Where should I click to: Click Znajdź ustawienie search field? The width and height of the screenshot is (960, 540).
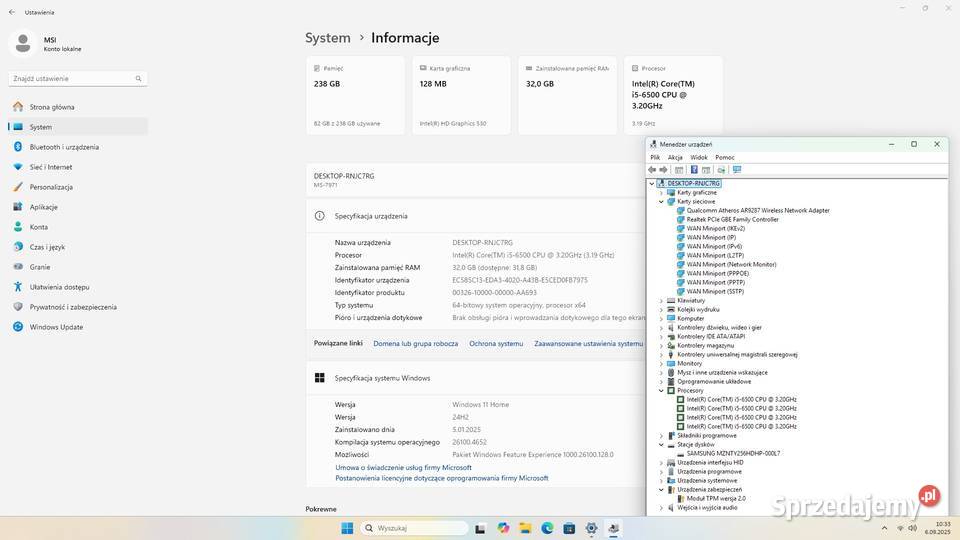tap(78, 78)
